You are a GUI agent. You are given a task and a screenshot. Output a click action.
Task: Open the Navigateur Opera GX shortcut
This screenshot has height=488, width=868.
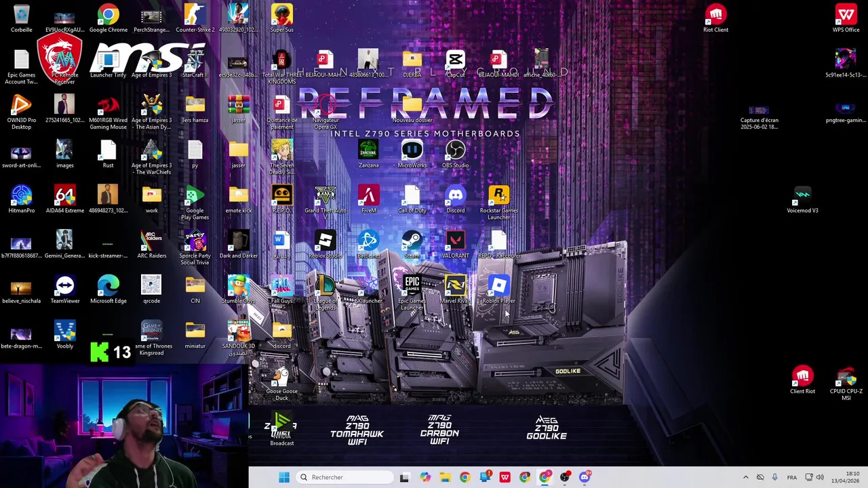click(325, 113)
